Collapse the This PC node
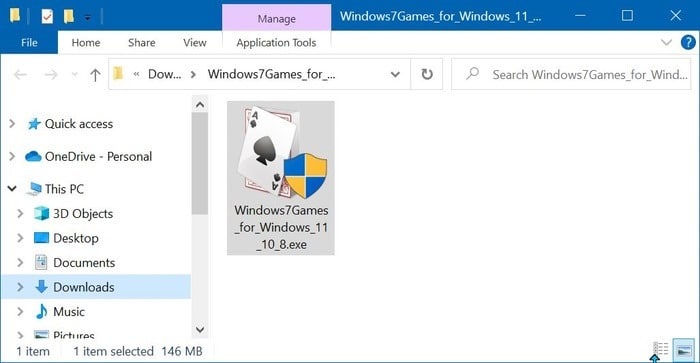The height and width of the screenshot is (363, 700). click(x=12, y=189)
